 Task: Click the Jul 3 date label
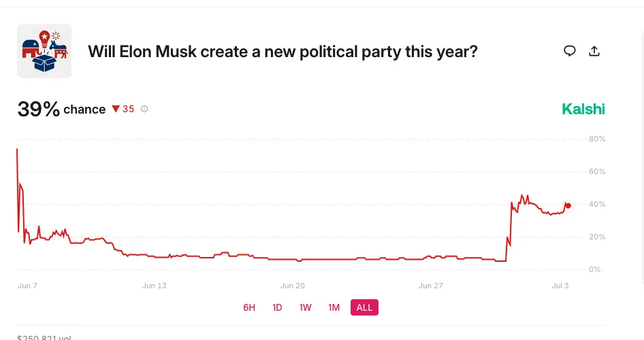click(x=560, y=286)
